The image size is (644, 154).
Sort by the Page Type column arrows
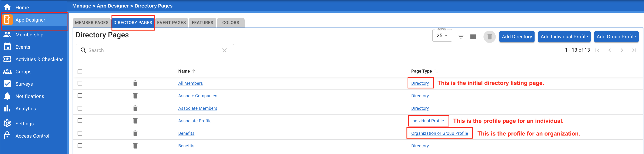(x=436, y=71)
